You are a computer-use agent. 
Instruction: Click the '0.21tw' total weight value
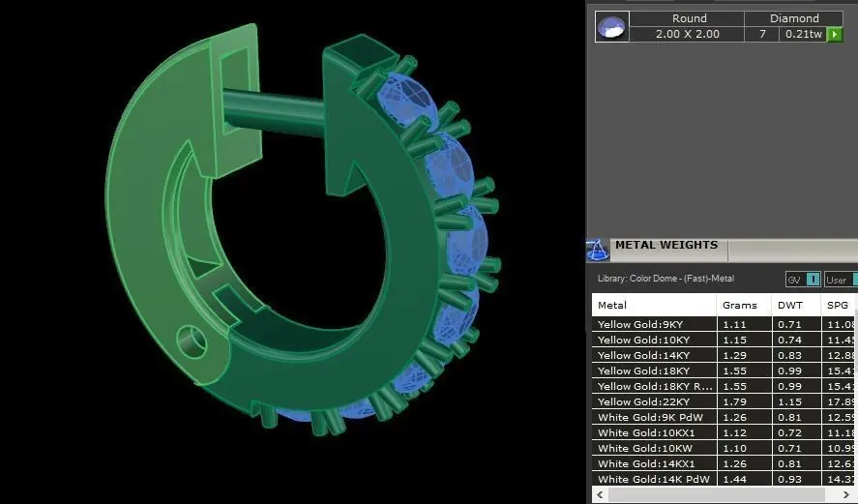click(803, 34)
